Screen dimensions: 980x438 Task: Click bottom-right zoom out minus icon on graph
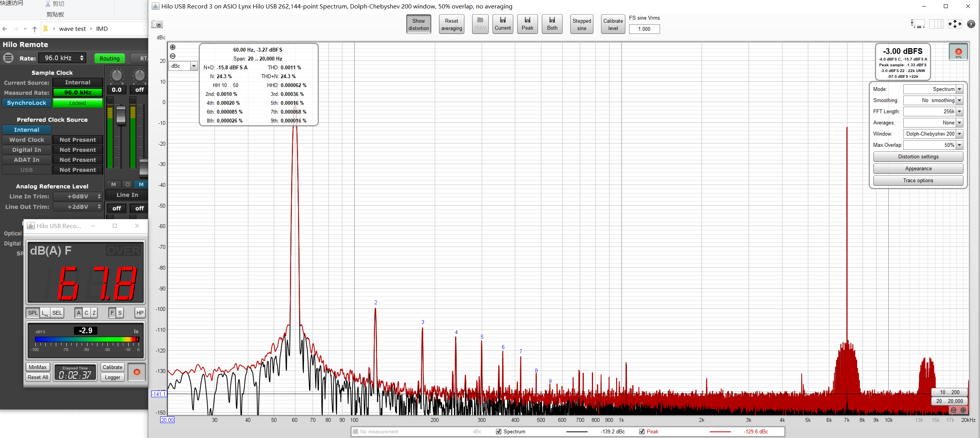coord(953,410)
